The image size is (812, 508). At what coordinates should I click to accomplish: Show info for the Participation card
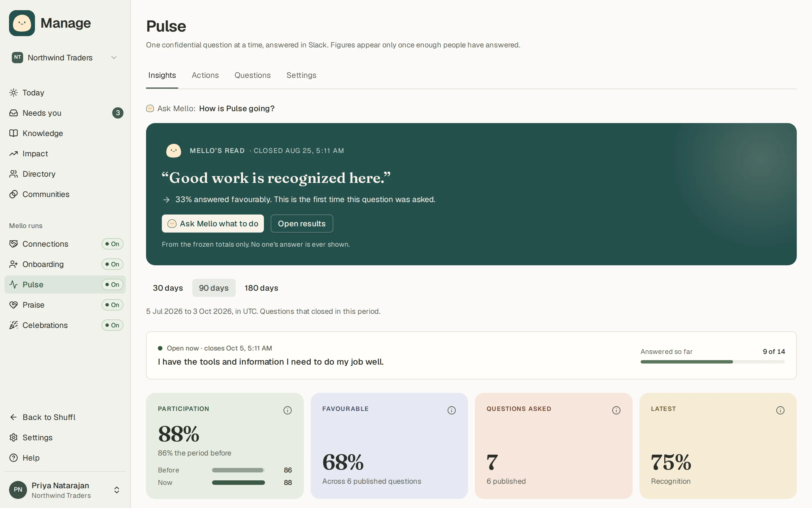pos(288,410)
